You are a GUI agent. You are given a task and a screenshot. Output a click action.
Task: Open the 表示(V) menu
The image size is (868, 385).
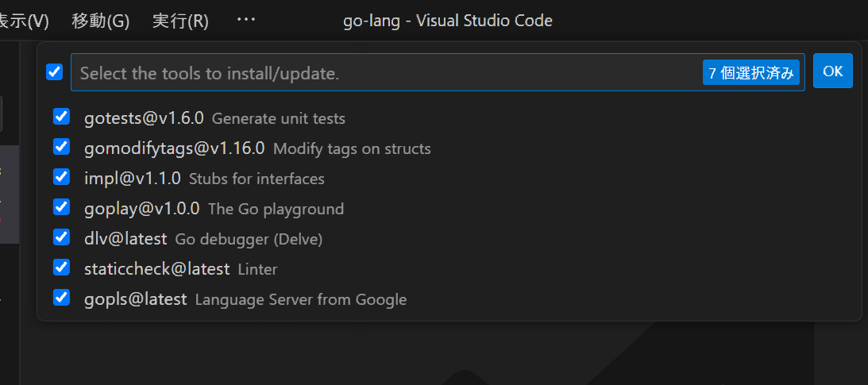24,21
